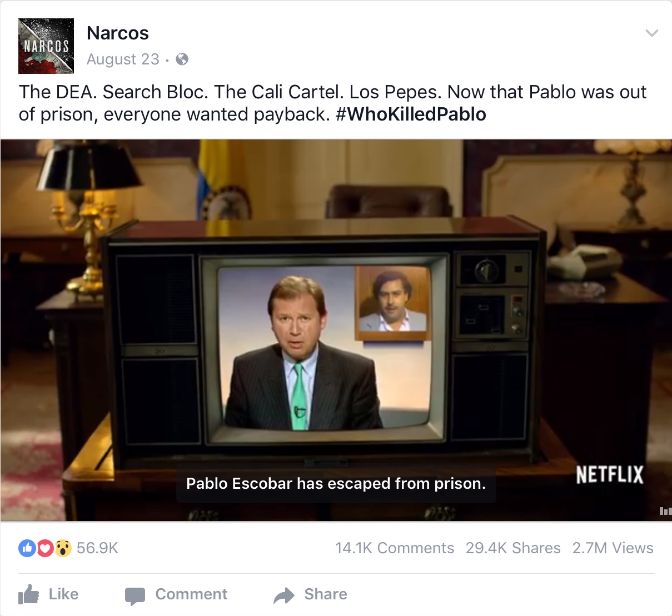Open the Narcos page profile picture
Viewport: 672px width, 616px height.
pyautogui.click(x=46, y=46)
